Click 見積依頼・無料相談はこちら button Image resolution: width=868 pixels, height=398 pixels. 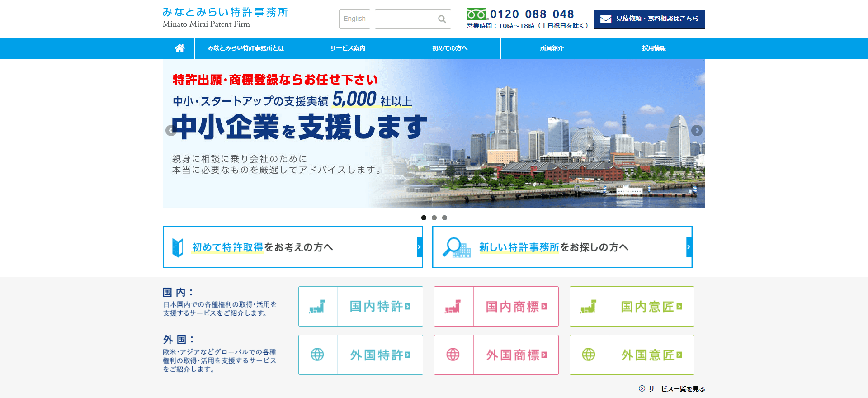[649, 19]
